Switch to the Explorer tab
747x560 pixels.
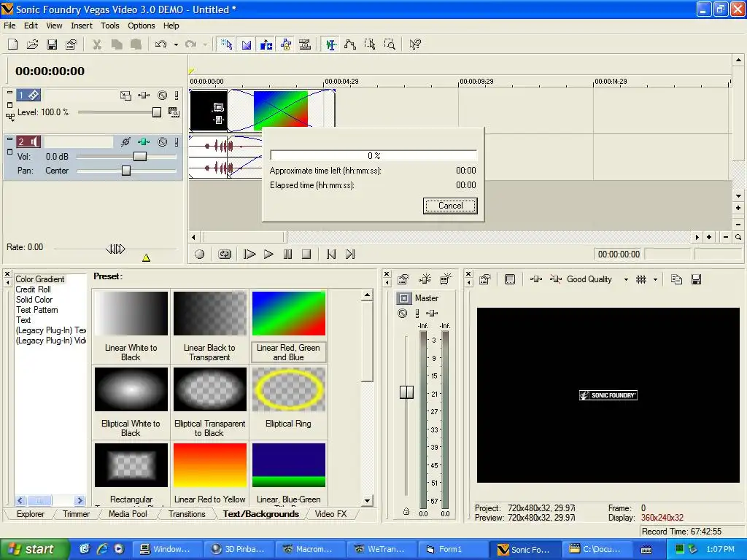point(31,514)
